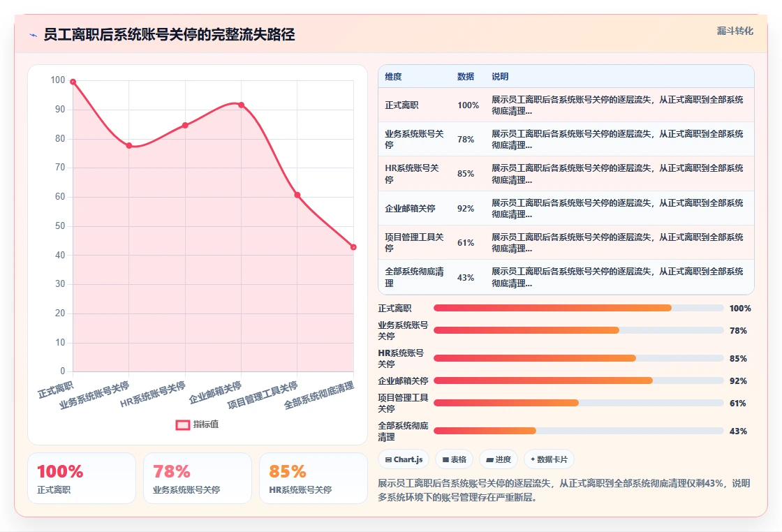Click the 43% value in table

(x=465, y=278)
